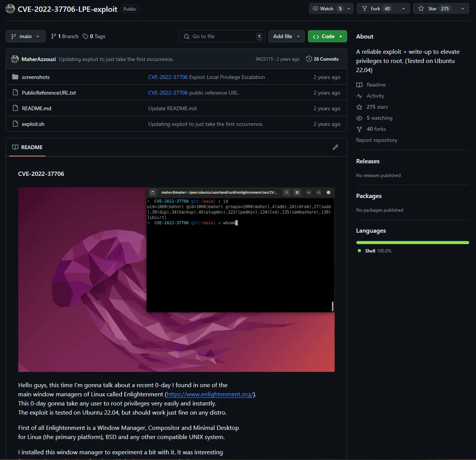Click the Public visibility badge

(130, 9)
